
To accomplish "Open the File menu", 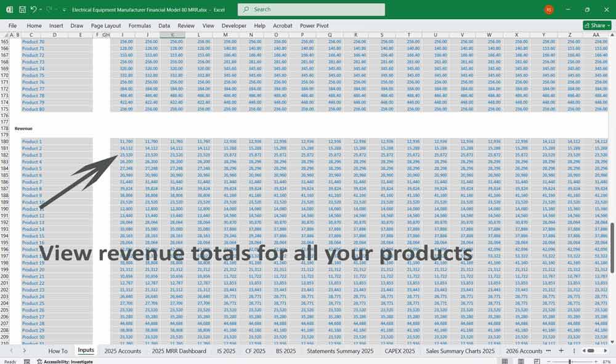I will (12, 25).
